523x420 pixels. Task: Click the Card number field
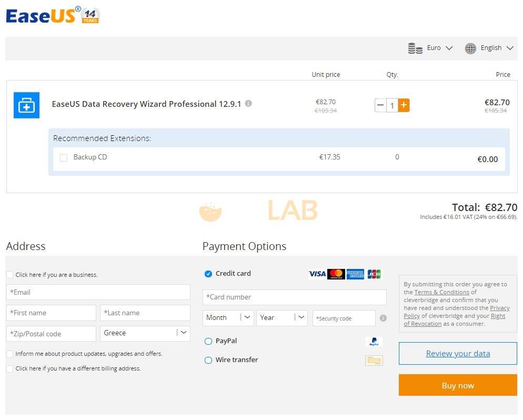point(295,297)
